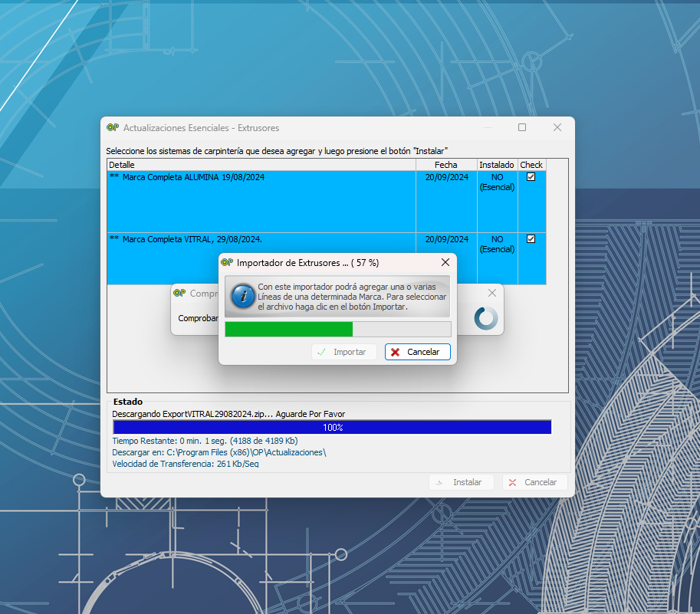Click the circular loading spinner in Comprobar dialog
Screen dimensions: 700x614
[486, 318]
